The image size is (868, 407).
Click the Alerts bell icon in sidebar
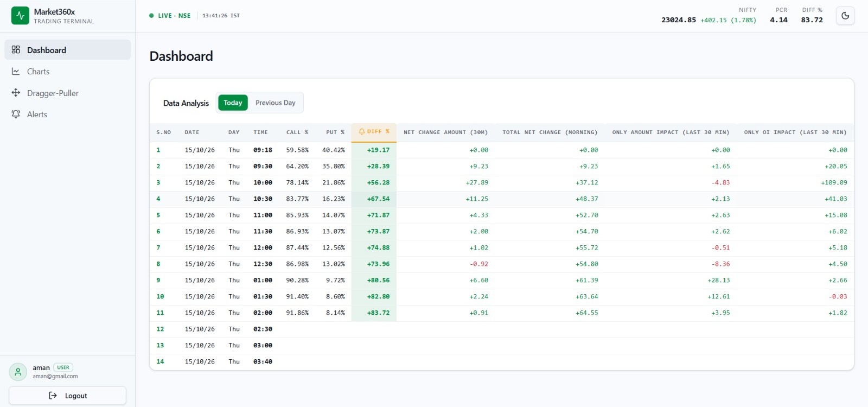click(16, 115)
